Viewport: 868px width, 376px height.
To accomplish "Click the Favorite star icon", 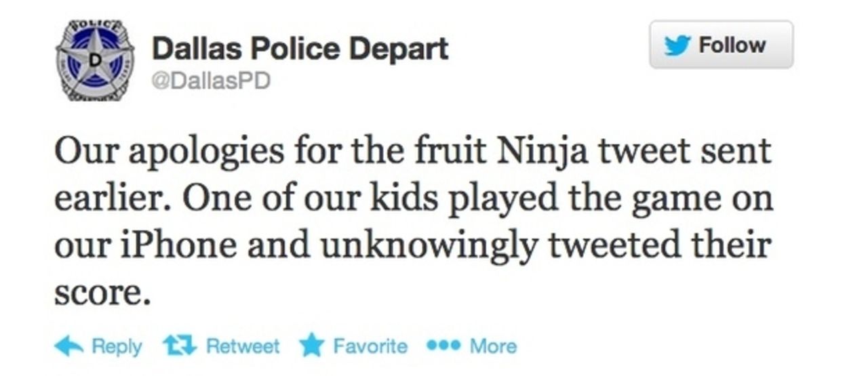I will point(312,347).
